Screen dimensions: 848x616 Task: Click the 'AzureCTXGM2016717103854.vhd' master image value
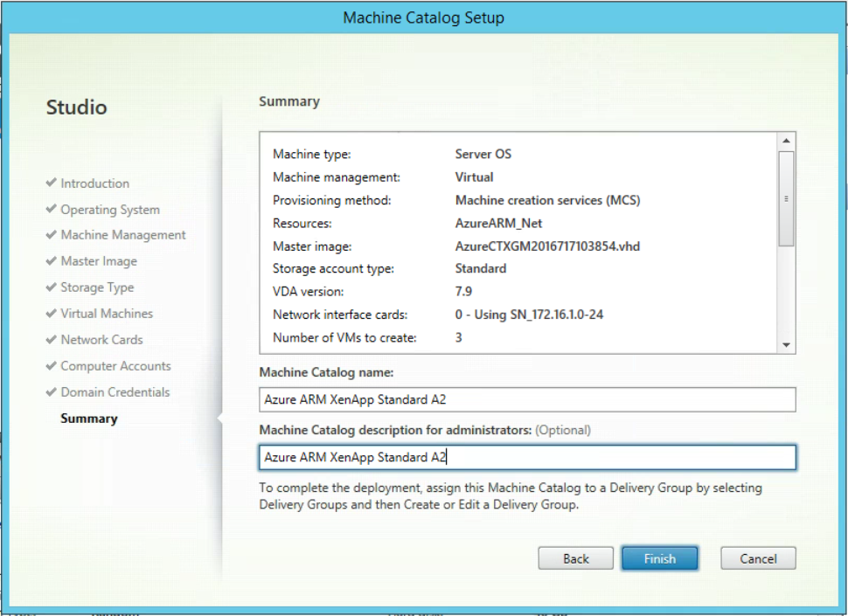[547, 246]
